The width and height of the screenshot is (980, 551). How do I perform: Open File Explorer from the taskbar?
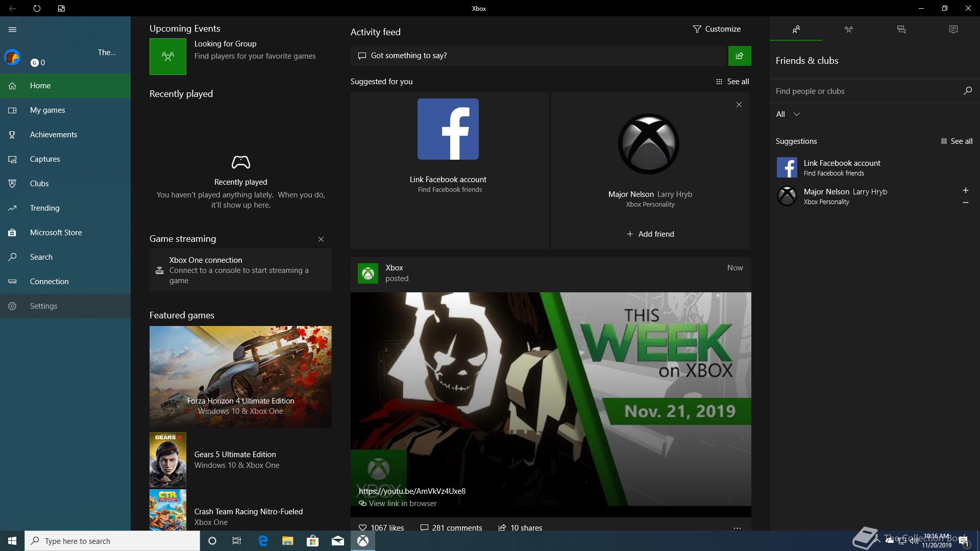click(287, 541)
